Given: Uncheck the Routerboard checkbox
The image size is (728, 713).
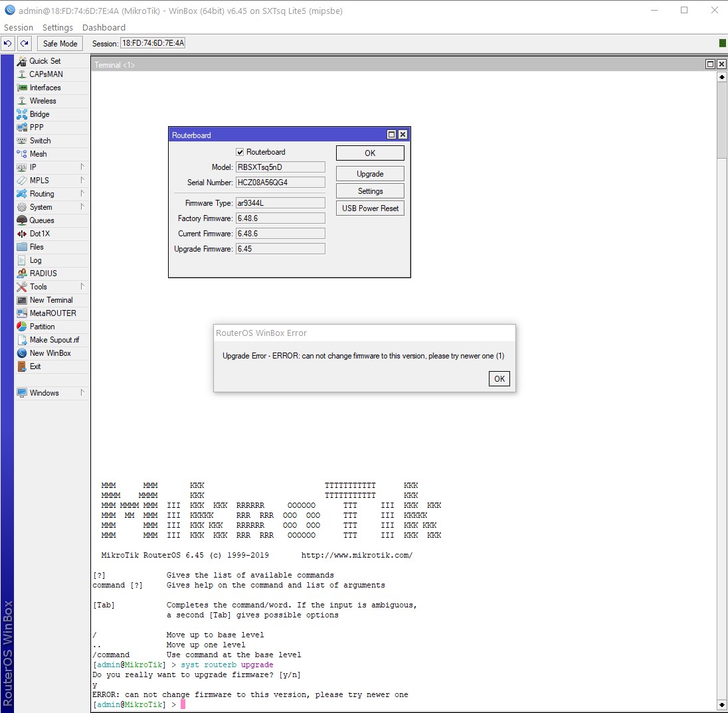Looking at the screenshot, I should pos(240,152).
